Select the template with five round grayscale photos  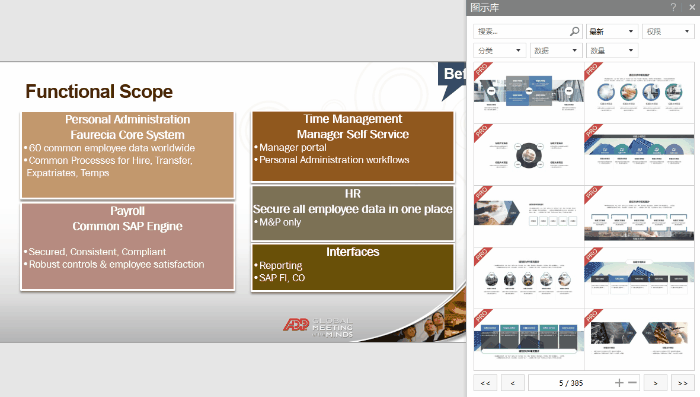[529, 278]
